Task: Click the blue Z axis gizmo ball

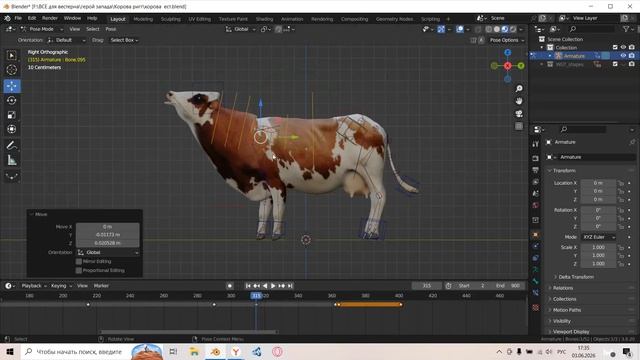Action: (507, 53)
